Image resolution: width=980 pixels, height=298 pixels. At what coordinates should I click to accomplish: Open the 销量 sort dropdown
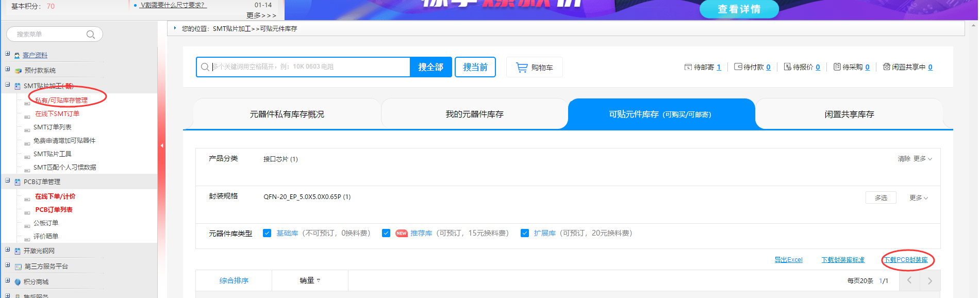click(310, 280)
